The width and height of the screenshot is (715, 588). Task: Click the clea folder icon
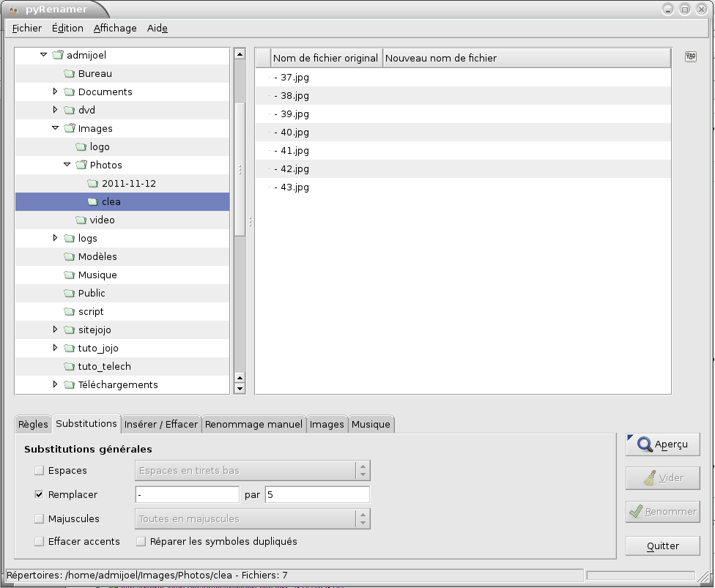coord(92,202)
